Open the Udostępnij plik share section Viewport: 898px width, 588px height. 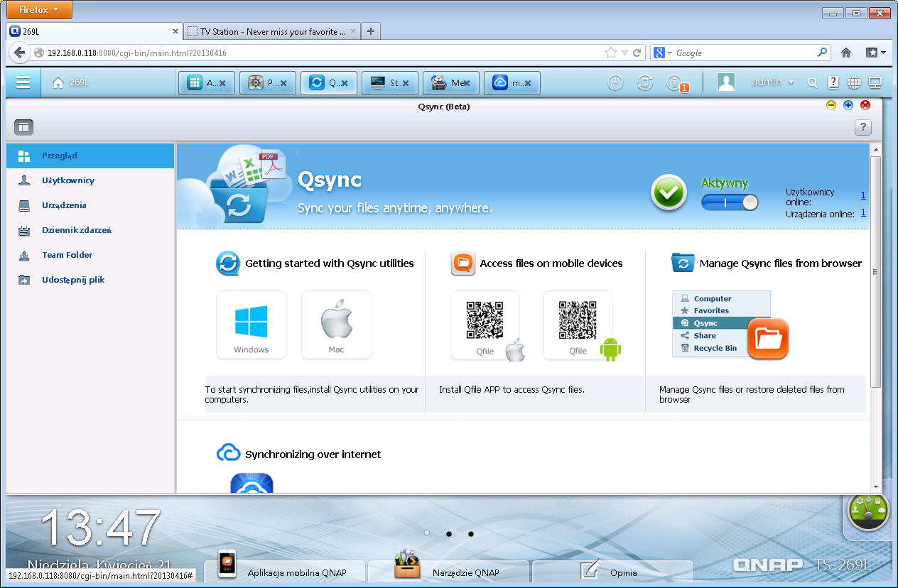90,280
